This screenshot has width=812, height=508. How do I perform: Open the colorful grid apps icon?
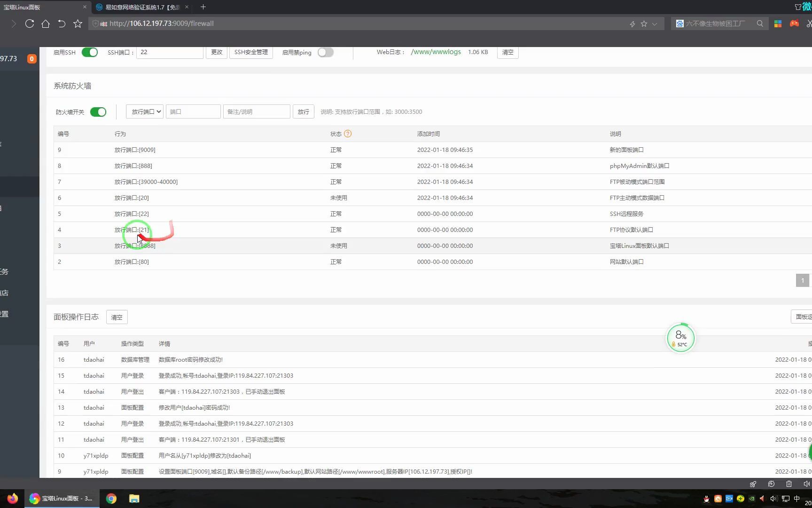(778, 24)
